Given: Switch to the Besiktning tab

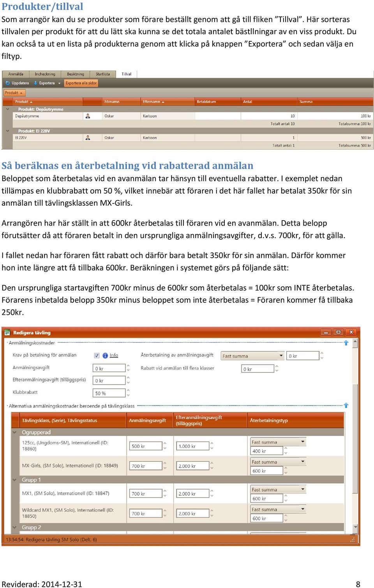Looking at the screenshot, I should coord(76,74).
